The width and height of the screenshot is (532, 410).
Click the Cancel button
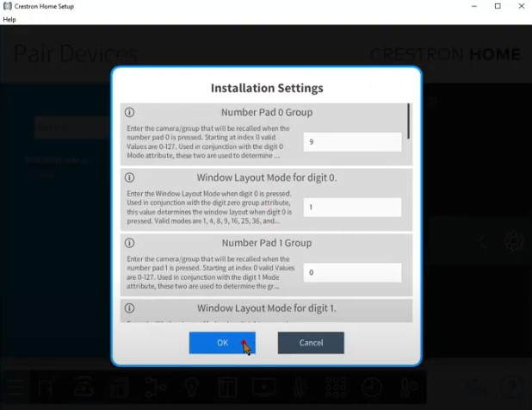tap(311, 343)
